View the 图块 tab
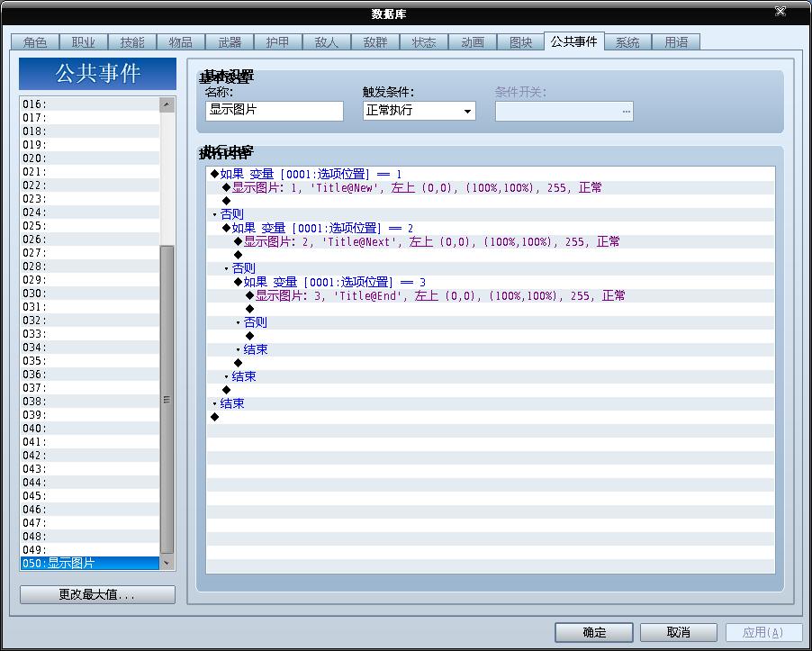This screenshot has height=651, width=812. pyautogui.click(x=521, y=42)
